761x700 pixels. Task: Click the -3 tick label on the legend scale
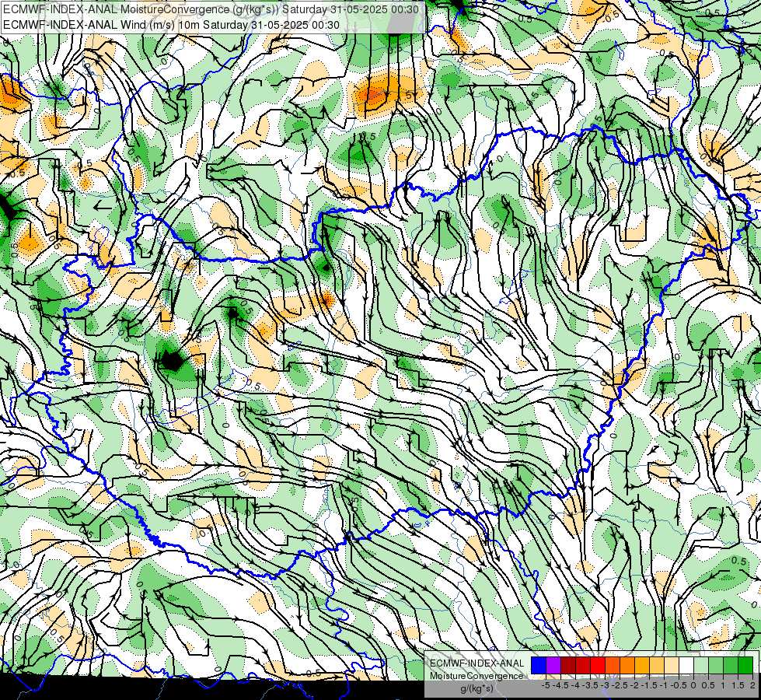[x=605, y=685]
